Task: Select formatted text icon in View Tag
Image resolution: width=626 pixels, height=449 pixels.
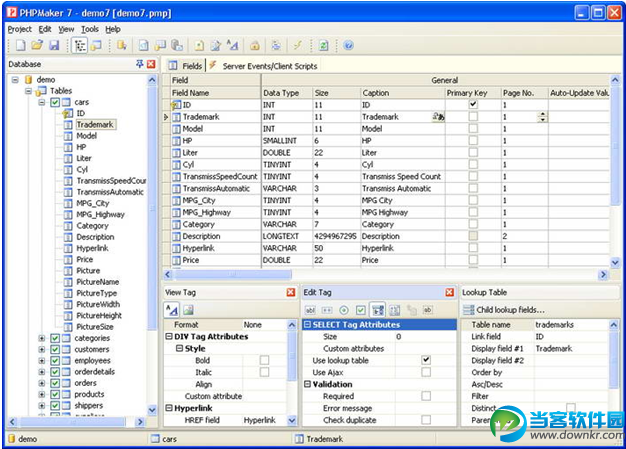Action: tap(172, 310)
